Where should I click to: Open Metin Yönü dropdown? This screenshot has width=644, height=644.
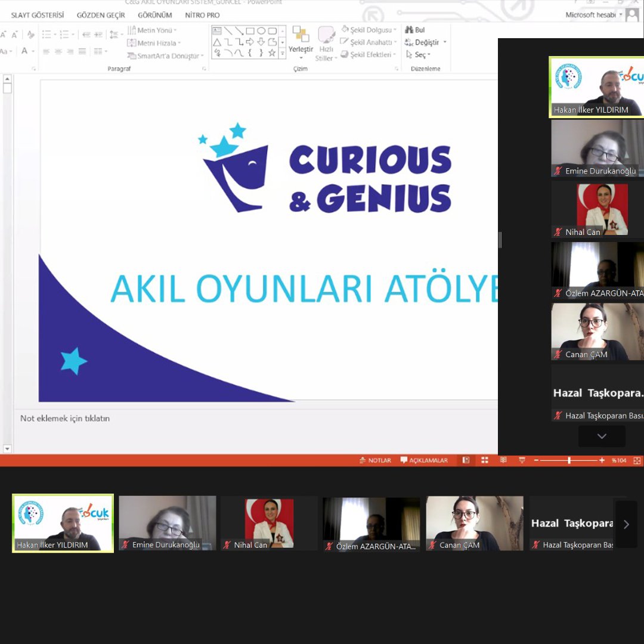coord(151,30)
